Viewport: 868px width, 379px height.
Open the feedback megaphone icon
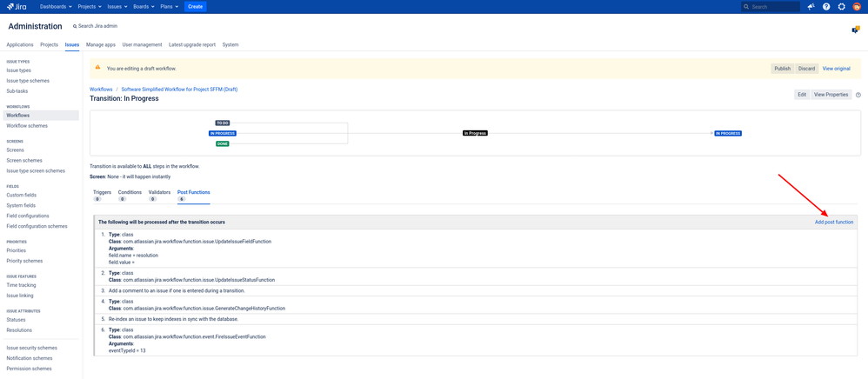point(811,7)
